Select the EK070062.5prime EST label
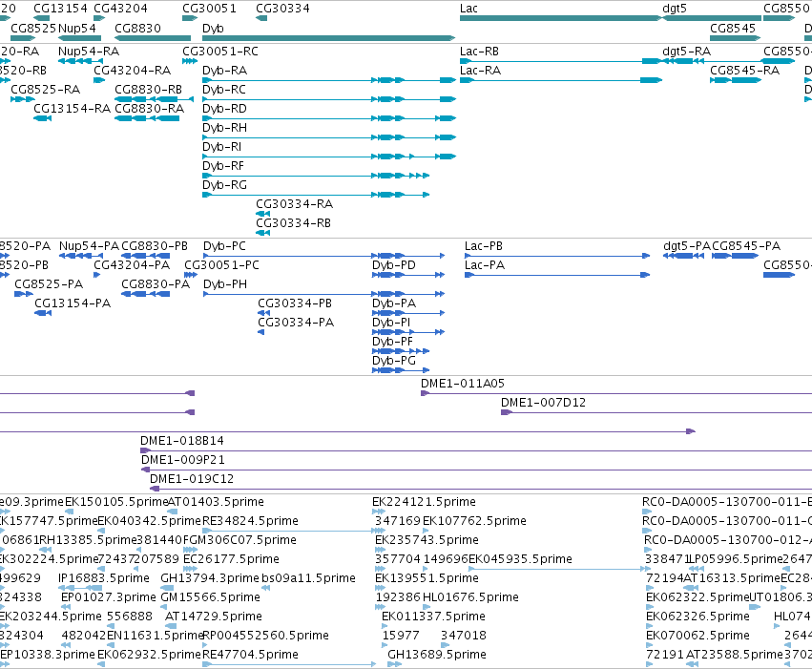 point(697,636)
